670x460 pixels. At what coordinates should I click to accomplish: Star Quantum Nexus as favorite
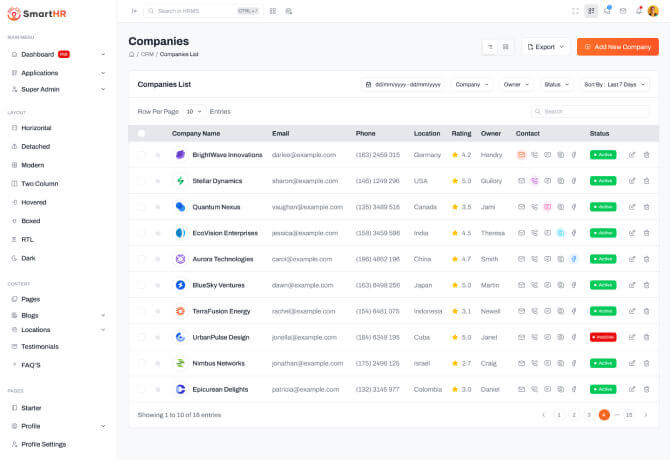157,207
